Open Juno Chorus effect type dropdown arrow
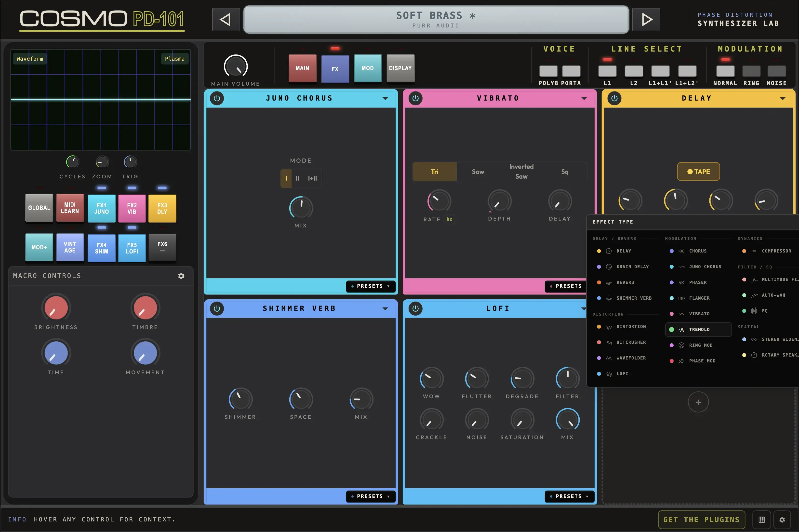 point(385,98)
